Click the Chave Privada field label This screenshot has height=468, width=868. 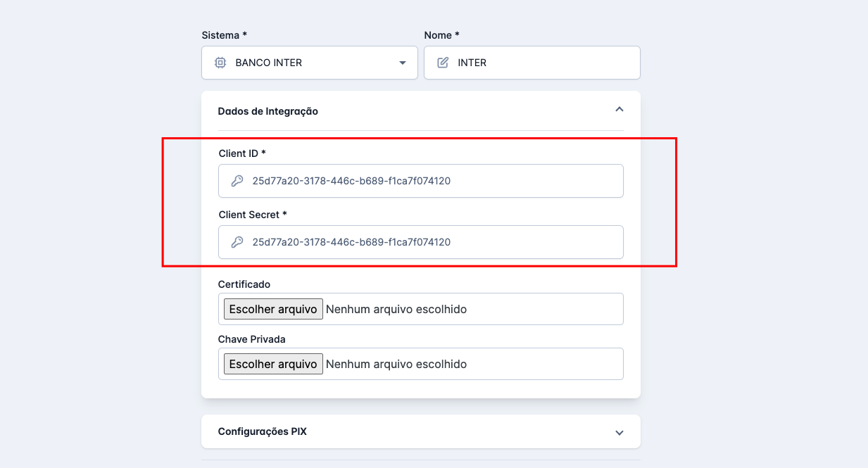click(252, 339)
